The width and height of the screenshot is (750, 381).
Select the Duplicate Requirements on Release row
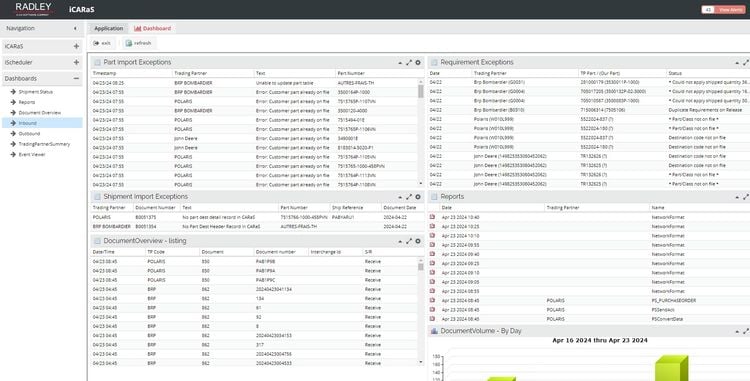589,110
